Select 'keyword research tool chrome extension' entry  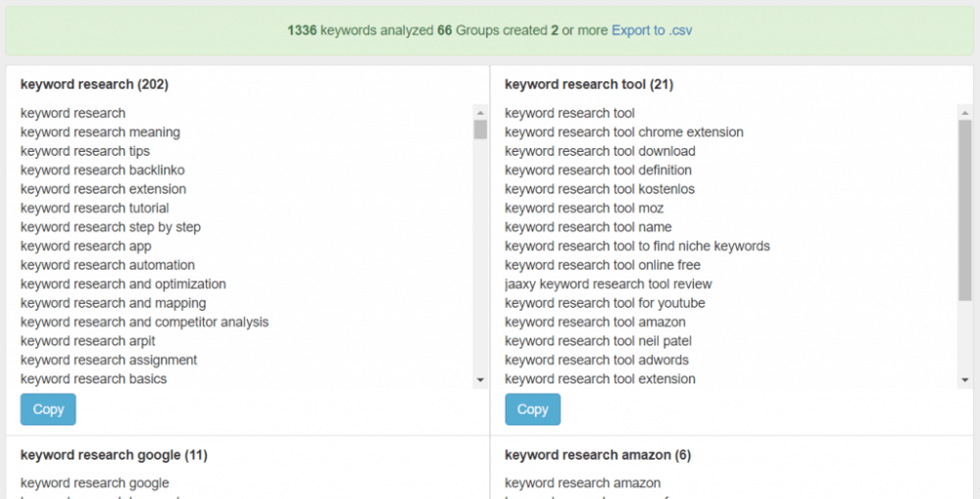[x=623, y=132]
